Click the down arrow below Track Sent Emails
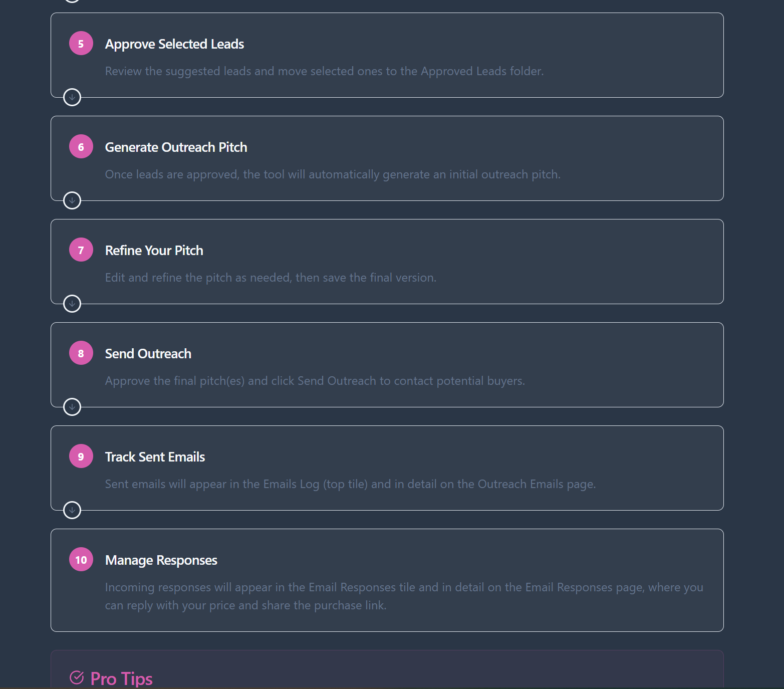This screenshot has height=689, width=784. point(72,510)
